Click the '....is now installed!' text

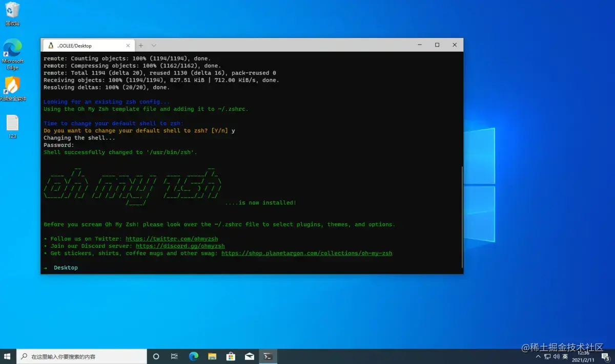(260, 203)
